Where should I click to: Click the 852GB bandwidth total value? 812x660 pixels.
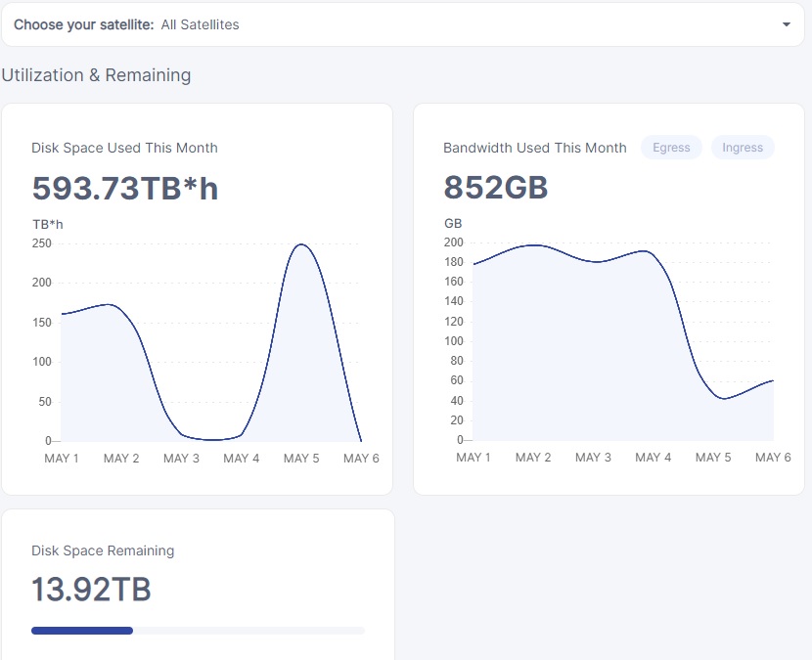pyautogui.click(x=496, y=188)
